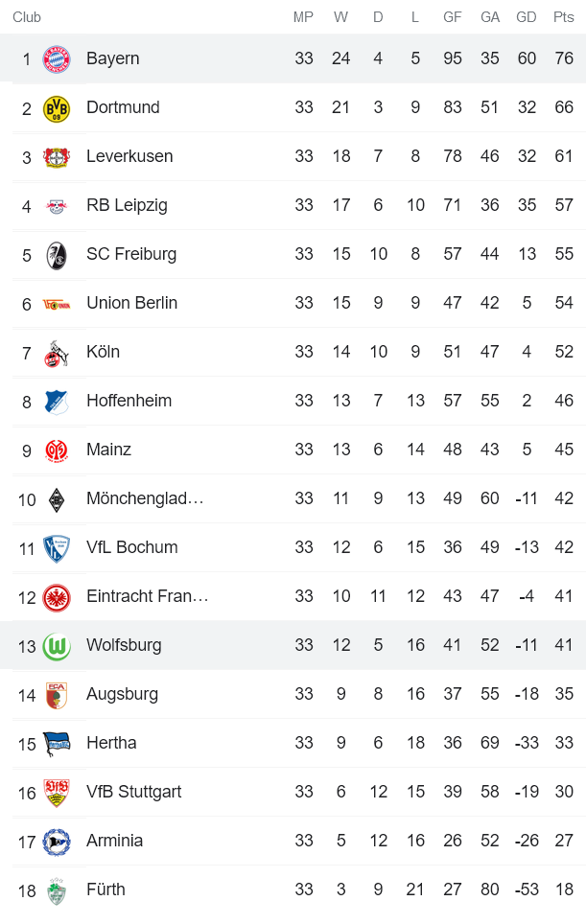Screen dimensions: 586x924
Task: Sort the table by Pts column
Action: 563,16
